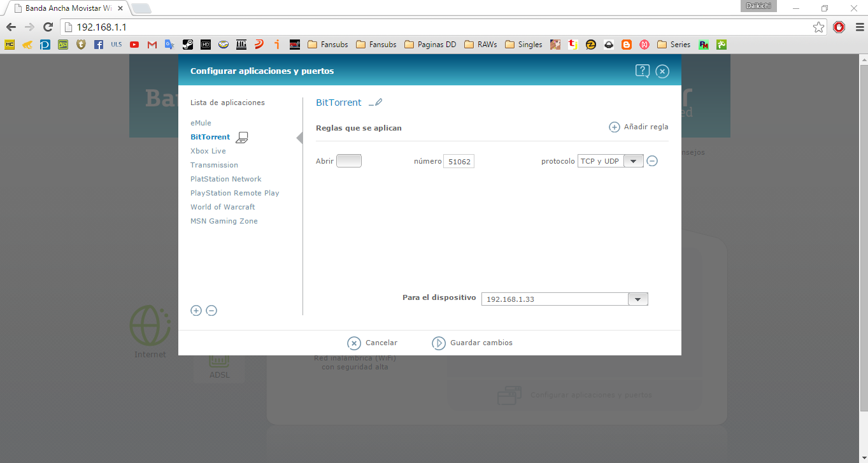Select PlayStation Remote Play in the list
Screen dimensions: 868x463
(x=234, y=193)
